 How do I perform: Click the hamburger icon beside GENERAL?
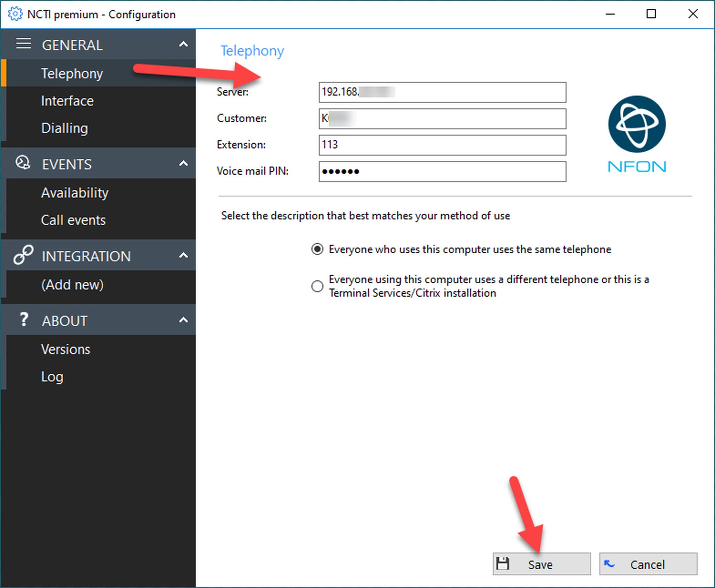coord(24,44)
